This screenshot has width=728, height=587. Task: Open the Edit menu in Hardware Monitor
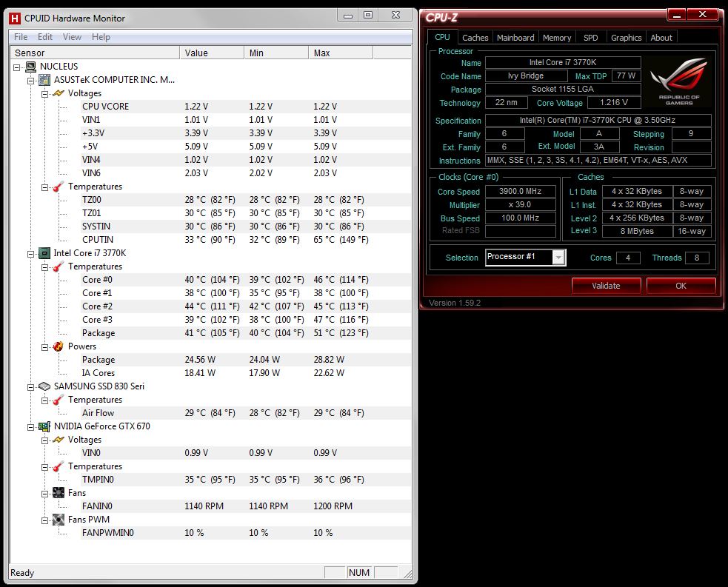tap(45, 37)
